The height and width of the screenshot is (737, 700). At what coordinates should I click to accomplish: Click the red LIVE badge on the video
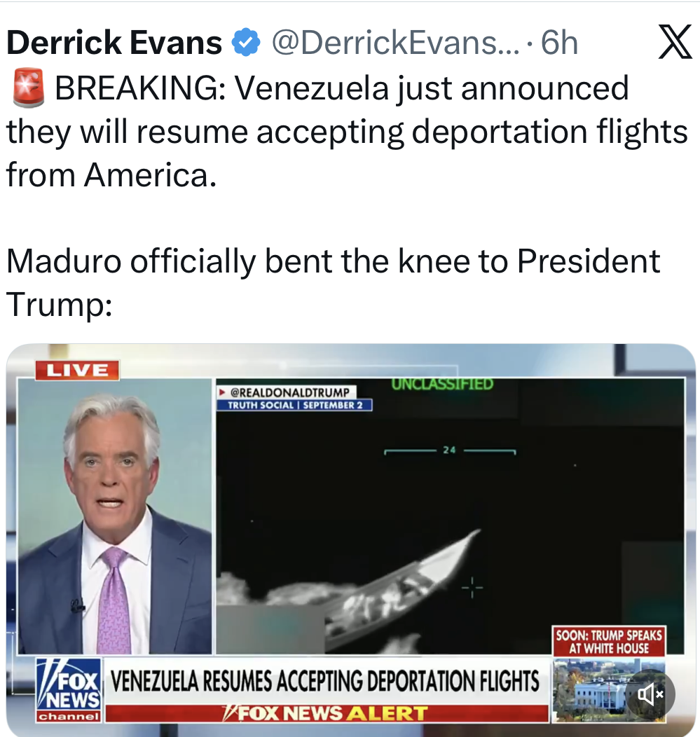(x=78, y=370)
